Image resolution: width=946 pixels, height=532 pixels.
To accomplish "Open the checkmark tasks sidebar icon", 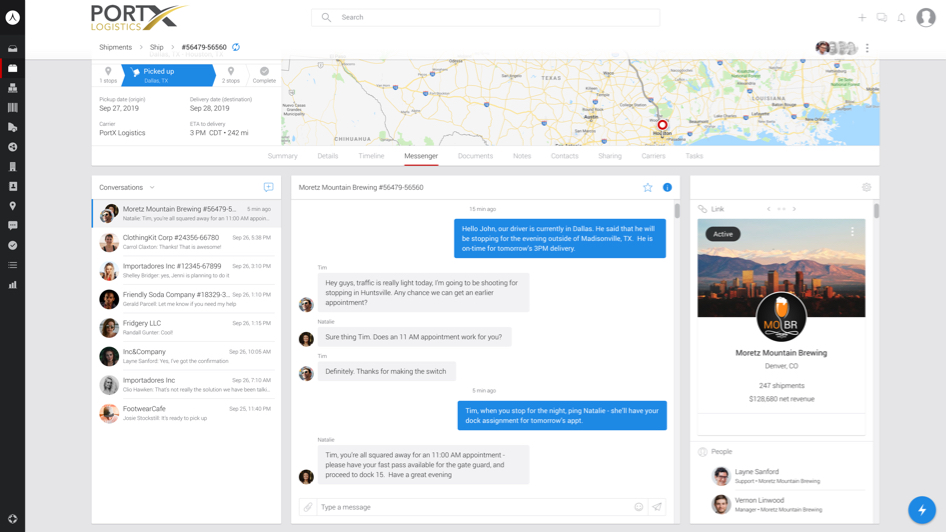I will pos(13,245).
